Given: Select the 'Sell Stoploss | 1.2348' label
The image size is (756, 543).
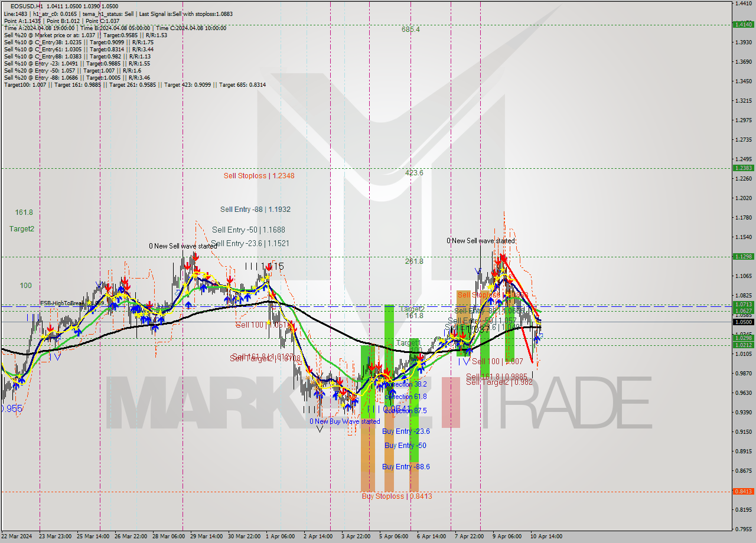Looking at the screenshot, I should (x=259, y=175).
